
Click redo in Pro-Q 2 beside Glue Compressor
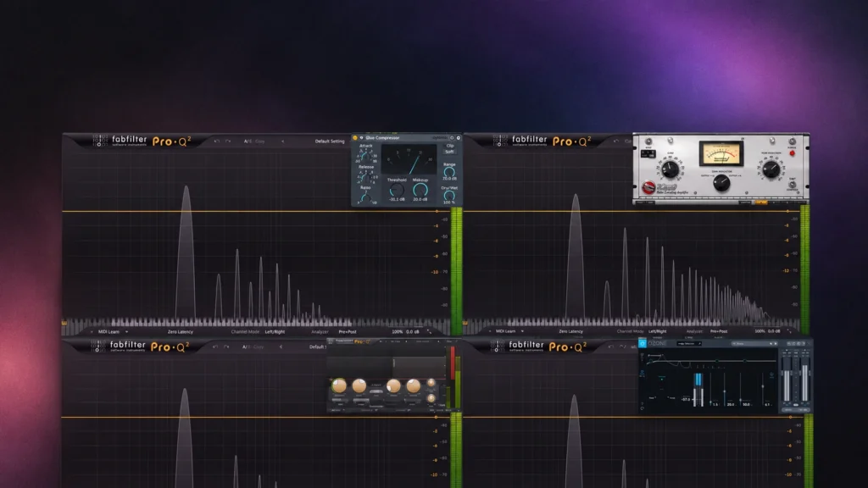pos(227,141)
